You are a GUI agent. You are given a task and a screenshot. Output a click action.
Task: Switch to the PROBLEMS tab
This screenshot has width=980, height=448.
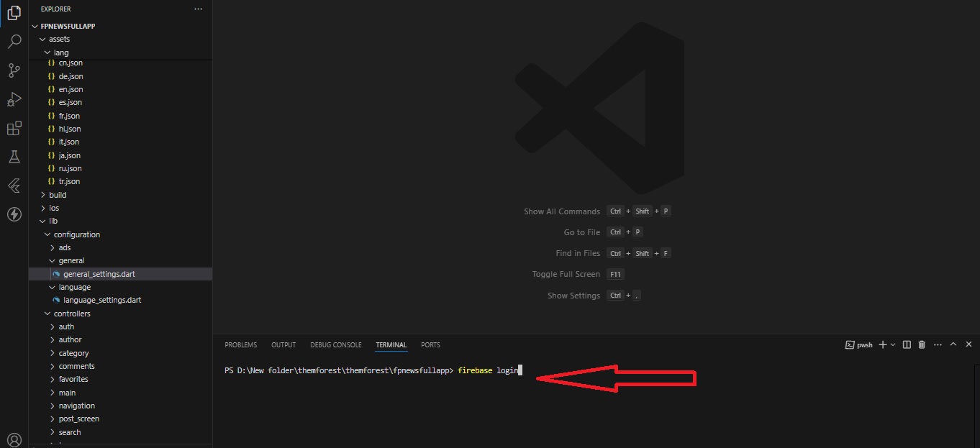coord(240,345)
